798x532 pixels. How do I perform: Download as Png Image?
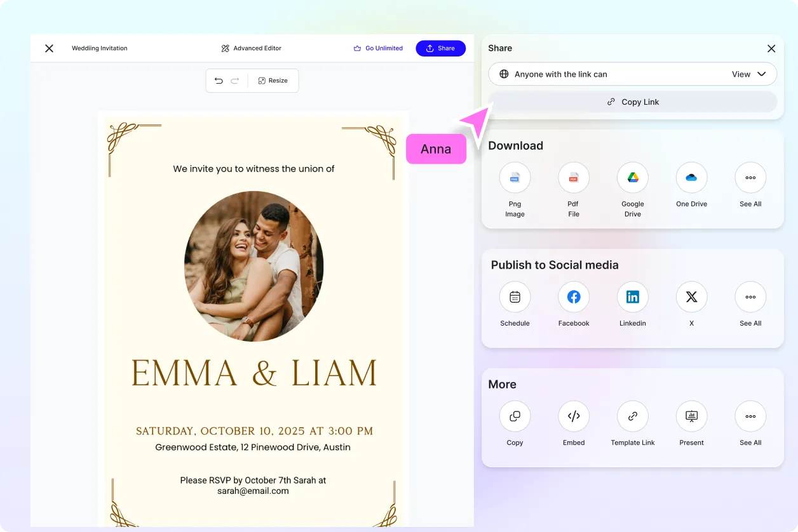(x=515, y=178)
